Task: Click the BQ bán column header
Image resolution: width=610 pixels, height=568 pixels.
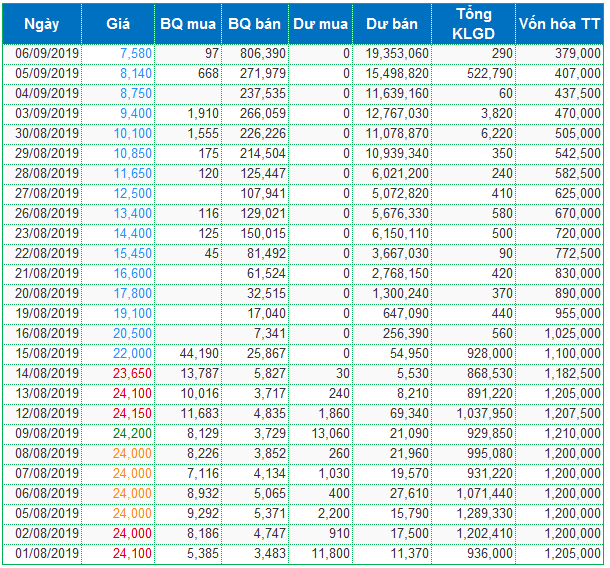Action: click(x=255, y=22)
